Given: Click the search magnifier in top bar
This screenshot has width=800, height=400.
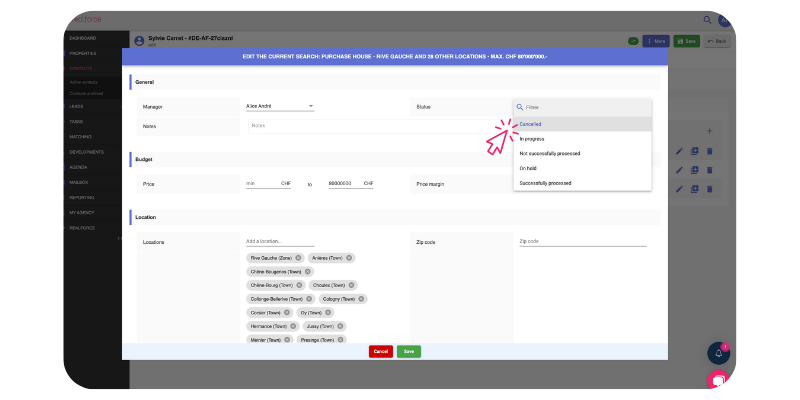Looking at the screenshot, I should click(x=708, y=19).
